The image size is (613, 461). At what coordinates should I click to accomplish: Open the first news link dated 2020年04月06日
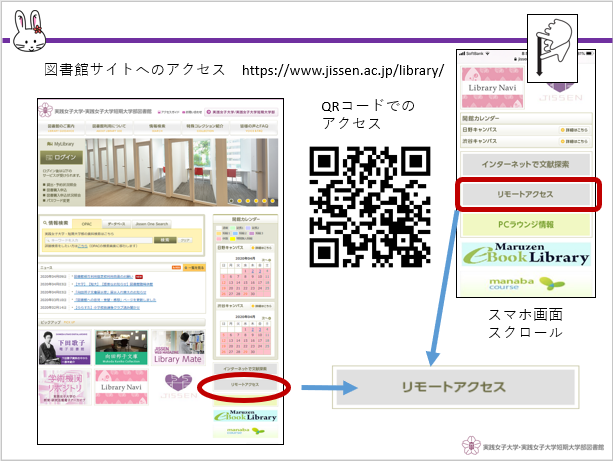pos(104,277)
